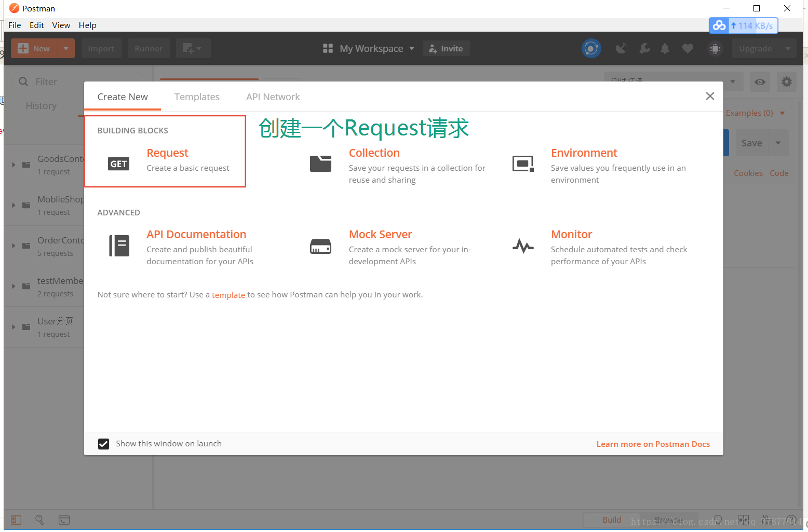Click the New button
Viewport: 808px width, 532px height.
[34, 48]
